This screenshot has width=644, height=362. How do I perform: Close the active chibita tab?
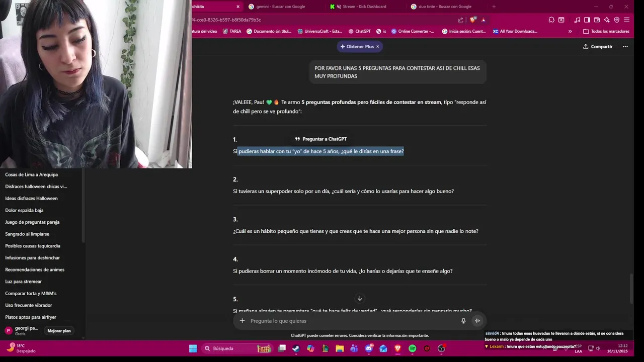click(238, 7)
